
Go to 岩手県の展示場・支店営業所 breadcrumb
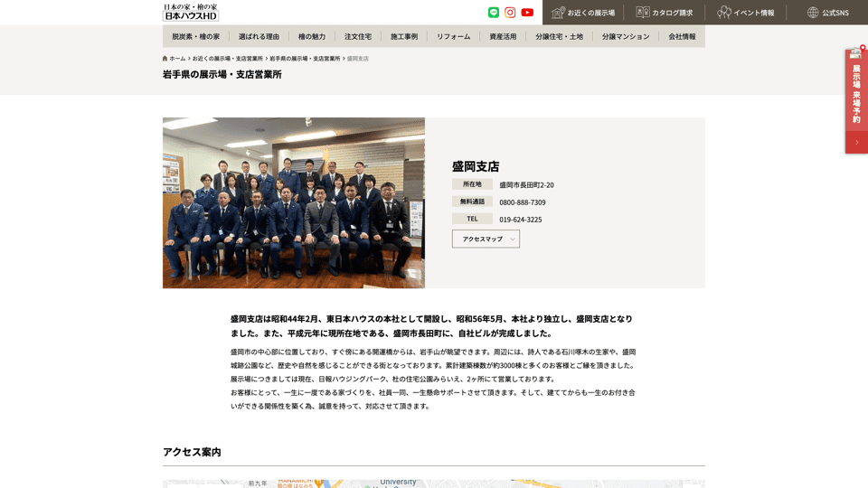pos(305,58)
